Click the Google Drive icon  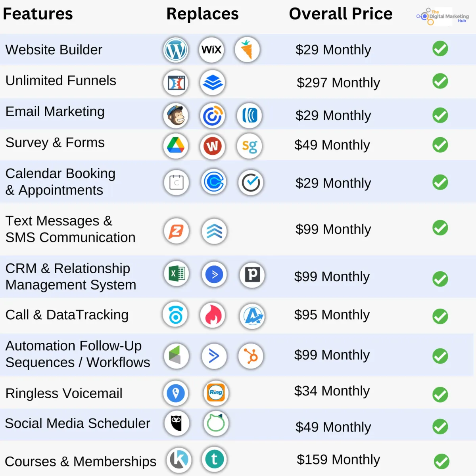176,146
